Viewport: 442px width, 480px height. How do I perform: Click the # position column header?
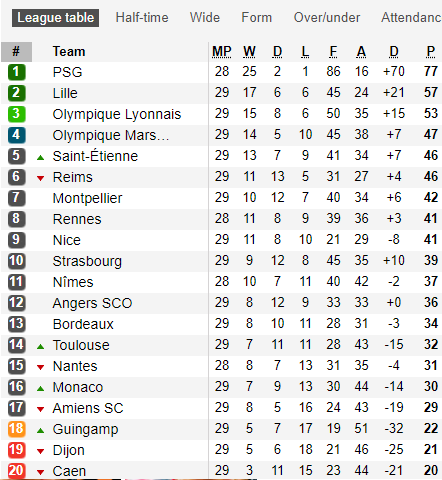16,52
